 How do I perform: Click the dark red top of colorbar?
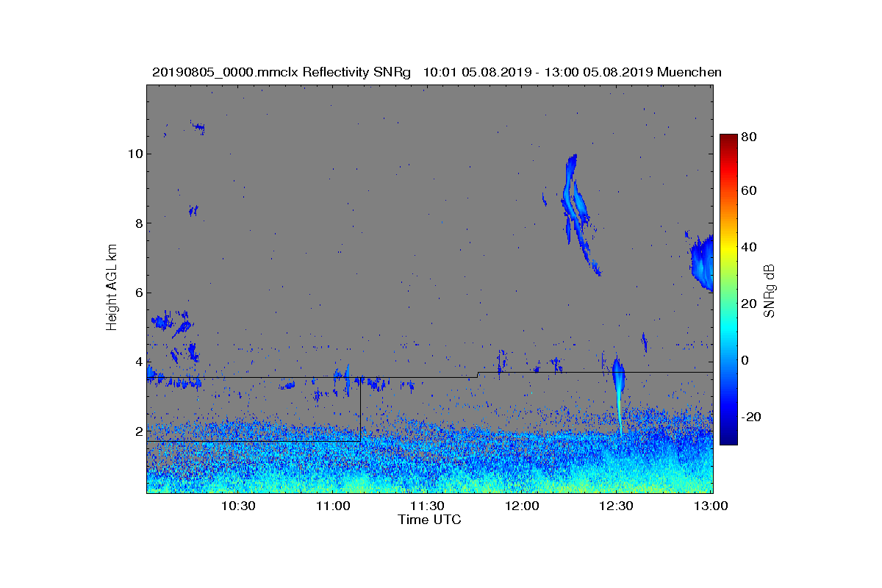pyautogui.click(x=728, y=140)
